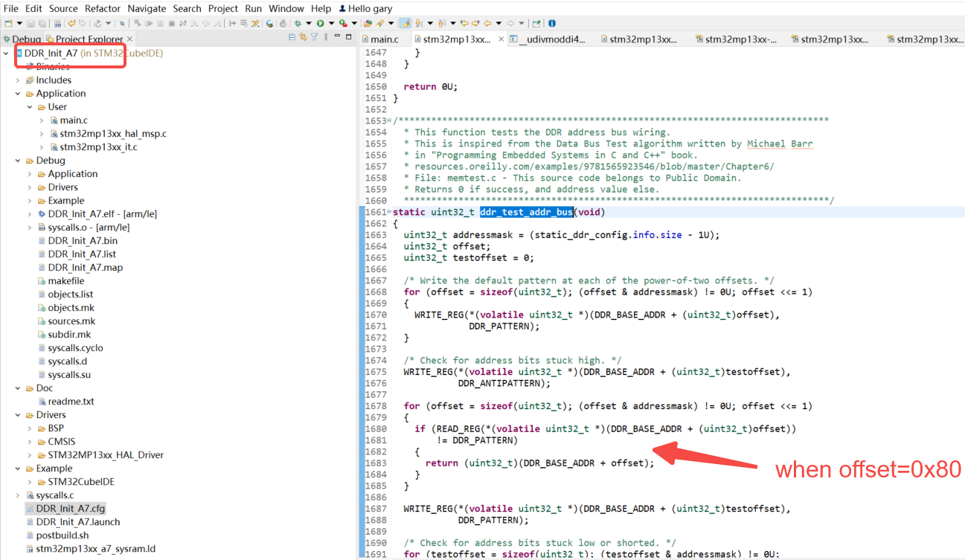Click Link with Editor icon in Project Explorer
This screenshot has width=965, height=560.
(x=303, y=37)
